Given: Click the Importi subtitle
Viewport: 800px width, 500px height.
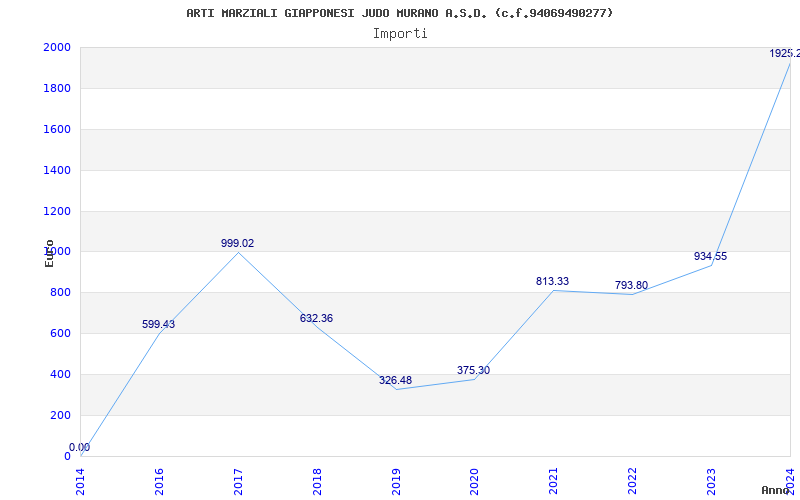Looking at the screenshot, I should click(400, 34).
